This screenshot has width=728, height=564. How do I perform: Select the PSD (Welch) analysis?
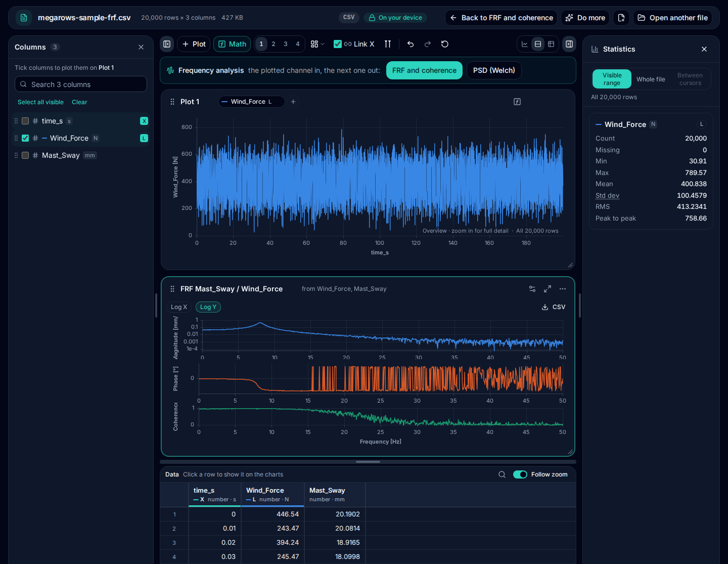coord(494,70)
